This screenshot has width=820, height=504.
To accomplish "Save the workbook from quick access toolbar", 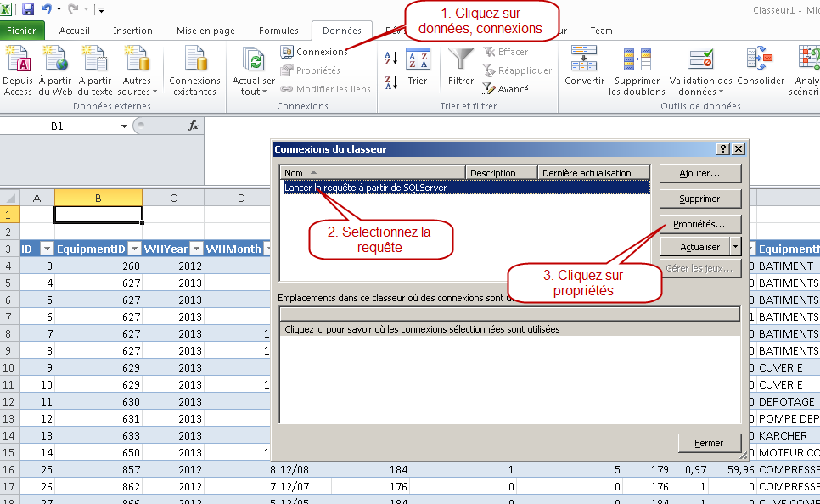I will [x=28, y=8].
